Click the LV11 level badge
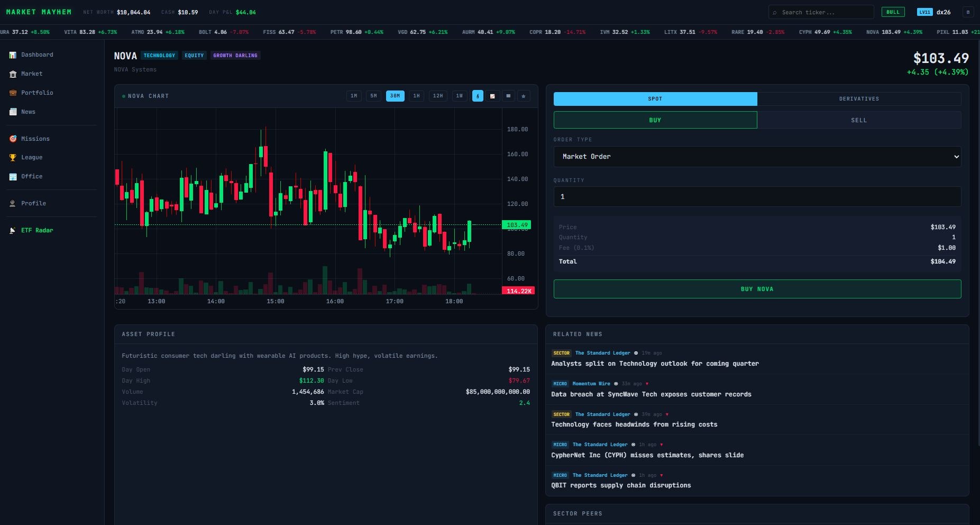The width and height of the screenshot is (980, 525). [x=924, y=12]
